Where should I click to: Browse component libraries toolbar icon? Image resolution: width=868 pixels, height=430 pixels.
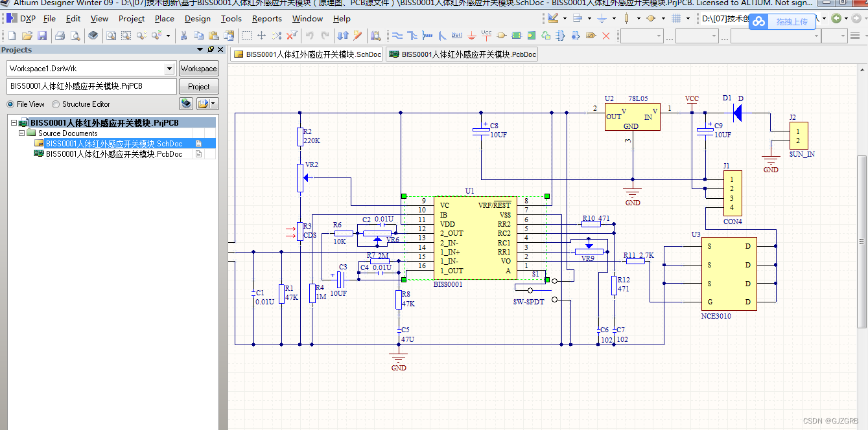375,36
